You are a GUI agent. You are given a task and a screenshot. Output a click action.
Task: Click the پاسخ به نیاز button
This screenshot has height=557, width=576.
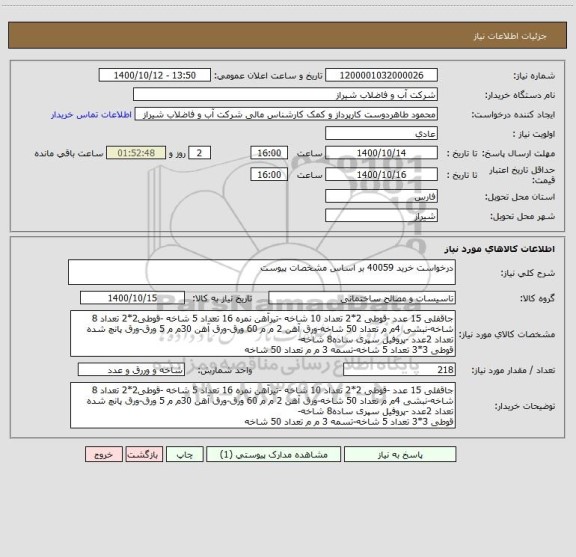pyautogui.click(x=400, y=454)
